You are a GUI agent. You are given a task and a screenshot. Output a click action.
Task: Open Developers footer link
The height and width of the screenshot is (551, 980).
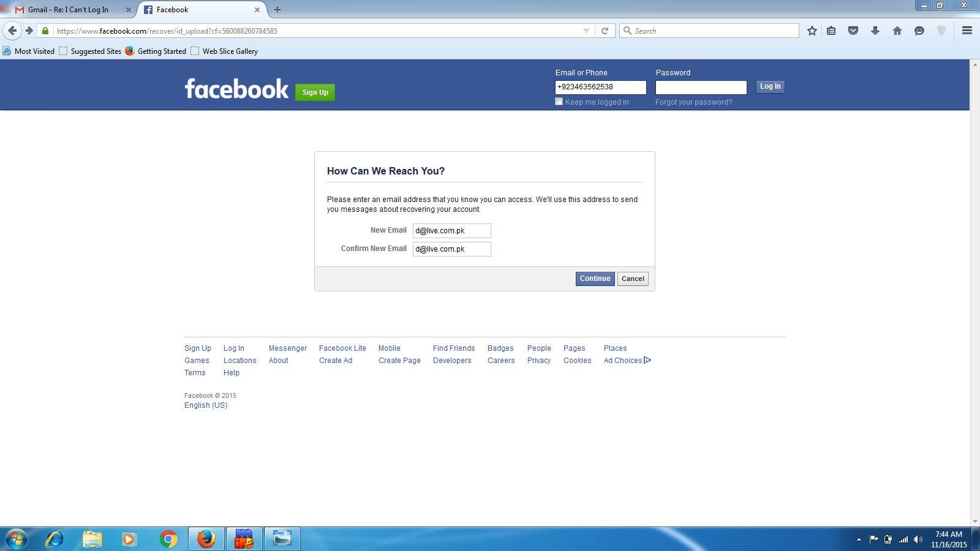[x=452, y=361]
